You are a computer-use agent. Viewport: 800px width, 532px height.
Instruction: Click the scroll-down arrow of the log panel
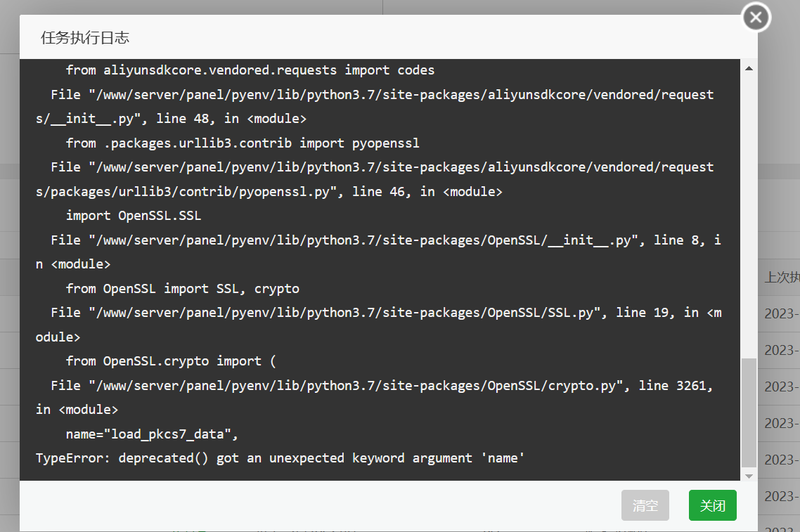(x=749, y=476)
